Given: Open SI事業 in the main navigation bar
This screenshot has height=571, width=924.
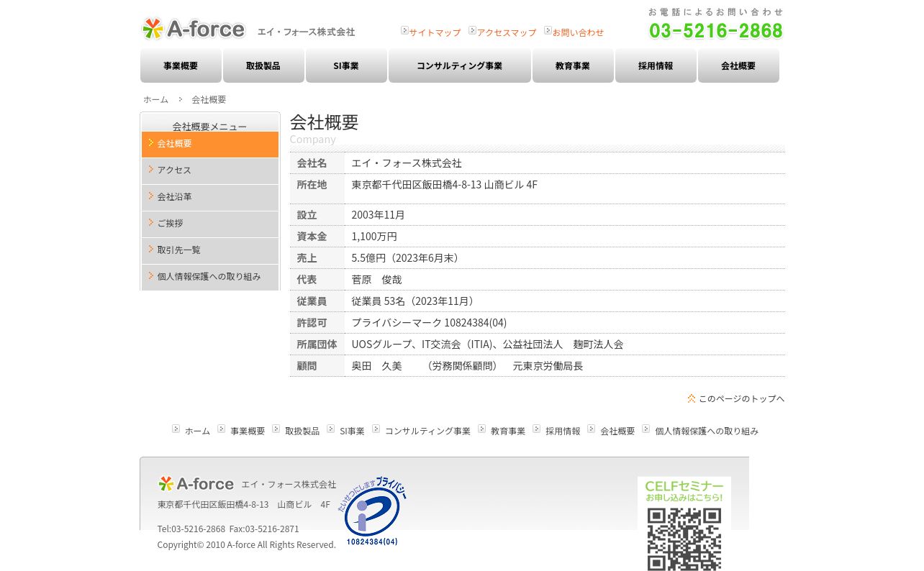Looking at the screenshot, I should pyautogui.click(x=346, y=65).
